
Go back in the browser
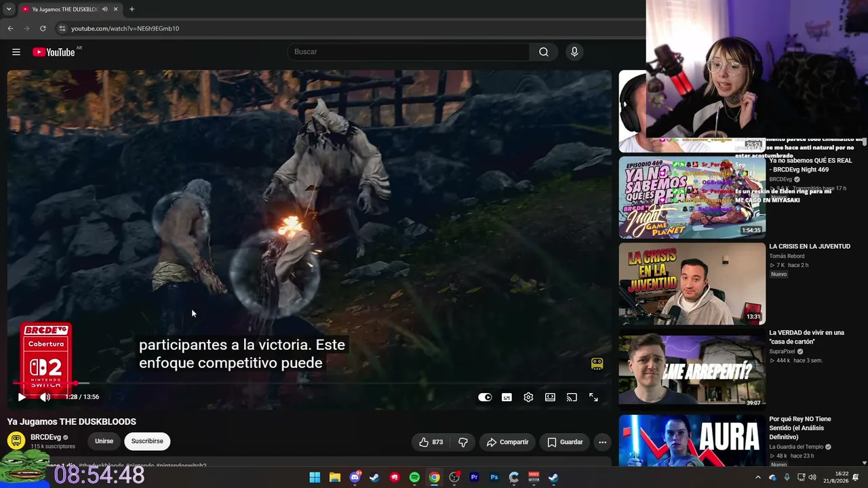point(10,28)
